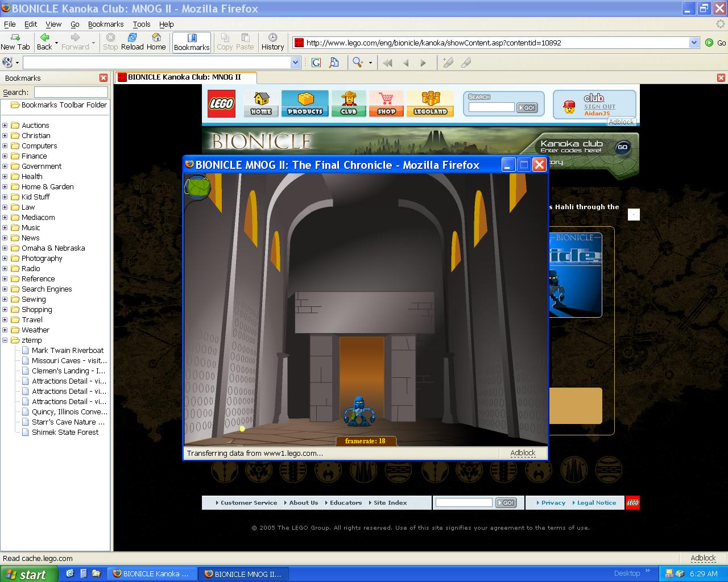
Task: Open the View menu
Action: [x=53, y=24]
